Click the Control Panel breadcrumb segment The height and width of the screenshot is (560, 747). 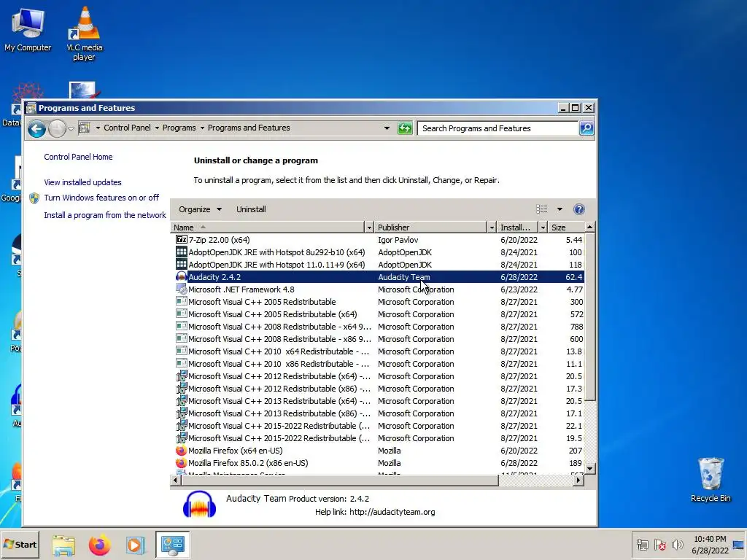[127, 128]
